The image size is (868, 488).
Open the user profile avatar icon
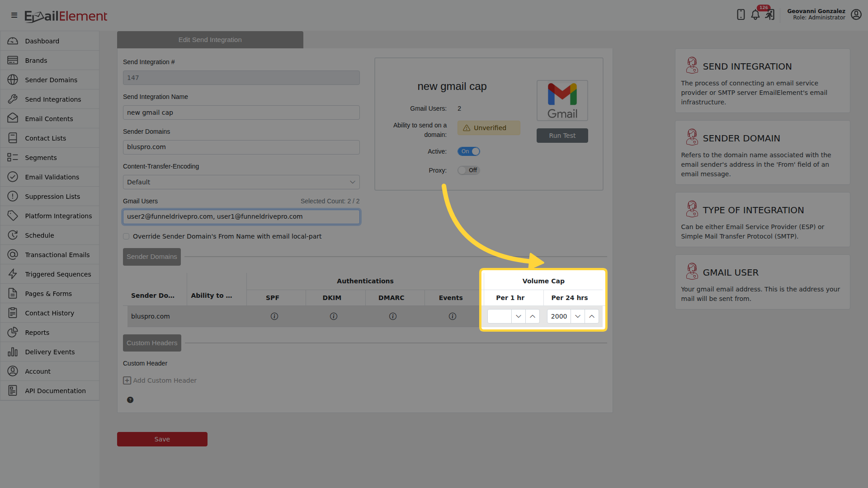click(x=856, y=14)
